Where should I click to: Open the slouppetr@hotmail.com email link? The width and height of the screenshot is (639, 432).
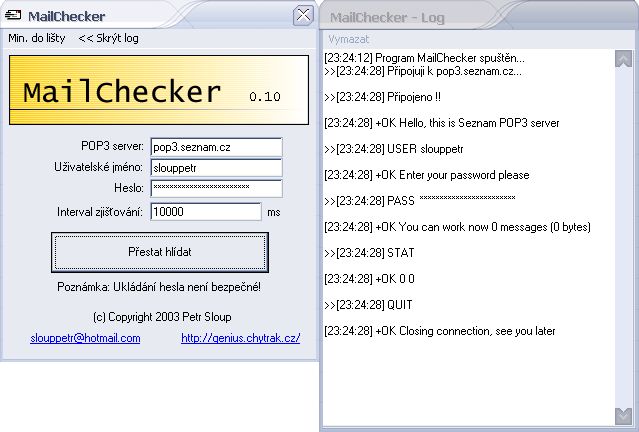point(85,338)
